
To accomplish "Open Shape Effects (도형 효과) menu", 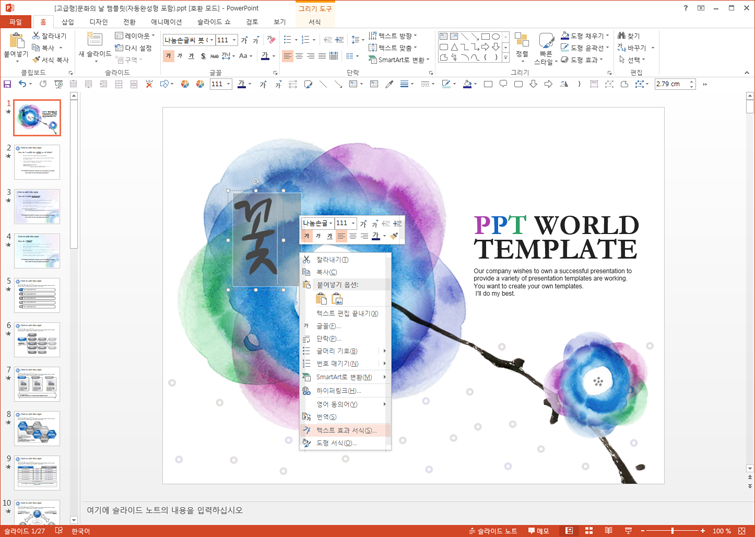I will [581, 60].
